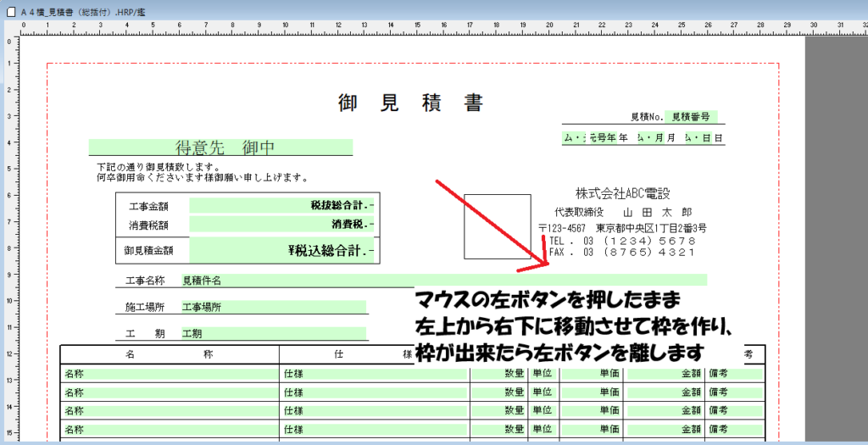This screenshot has height=445, width=868.
Task: Select the 工事名称 label
Action: point(145,281)
